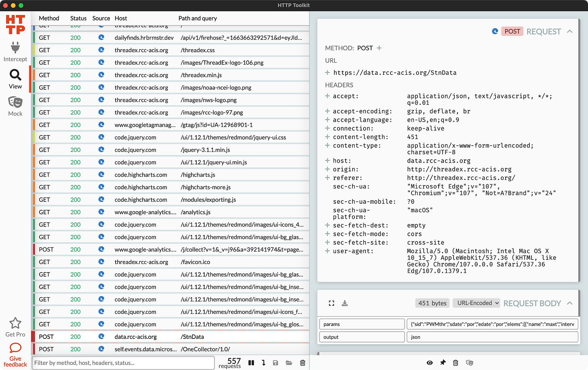588x370 pixels.
Task: Click the Get Pro star icon
Action: click(x=15, y=323)
